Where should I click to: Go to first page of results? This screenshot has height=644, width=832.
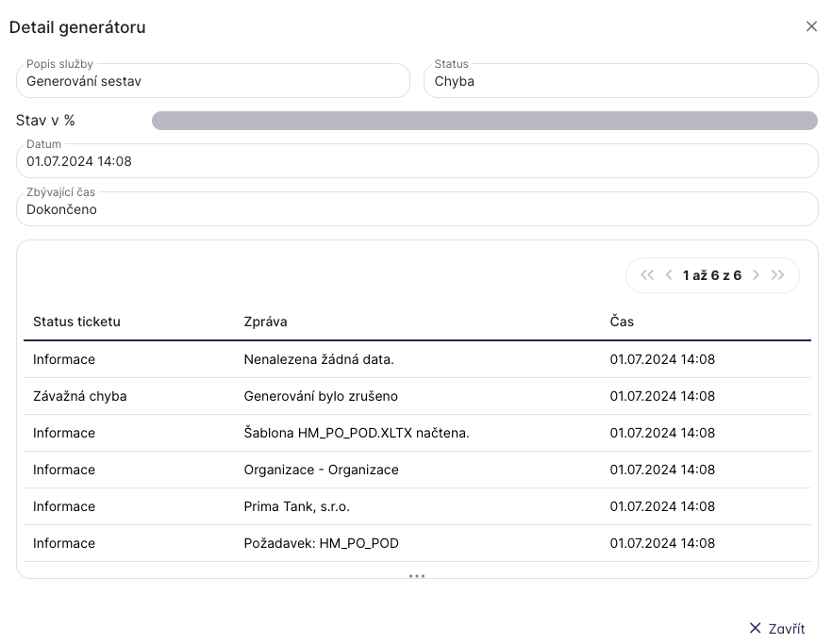(x=646, y=275)
